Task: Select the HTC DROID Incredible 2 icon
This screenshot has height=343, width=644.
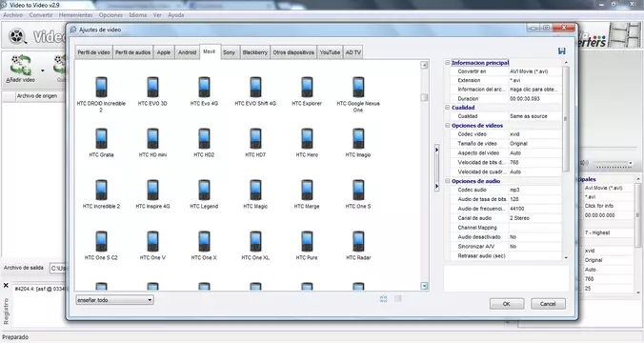Action: pos(101,87)
